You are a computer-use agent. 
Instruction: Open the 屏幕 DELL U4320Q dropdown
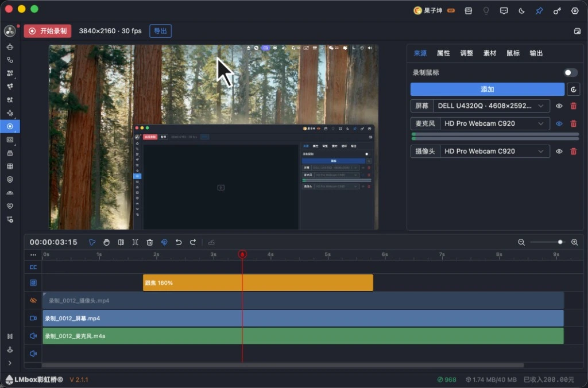[492, 106]
